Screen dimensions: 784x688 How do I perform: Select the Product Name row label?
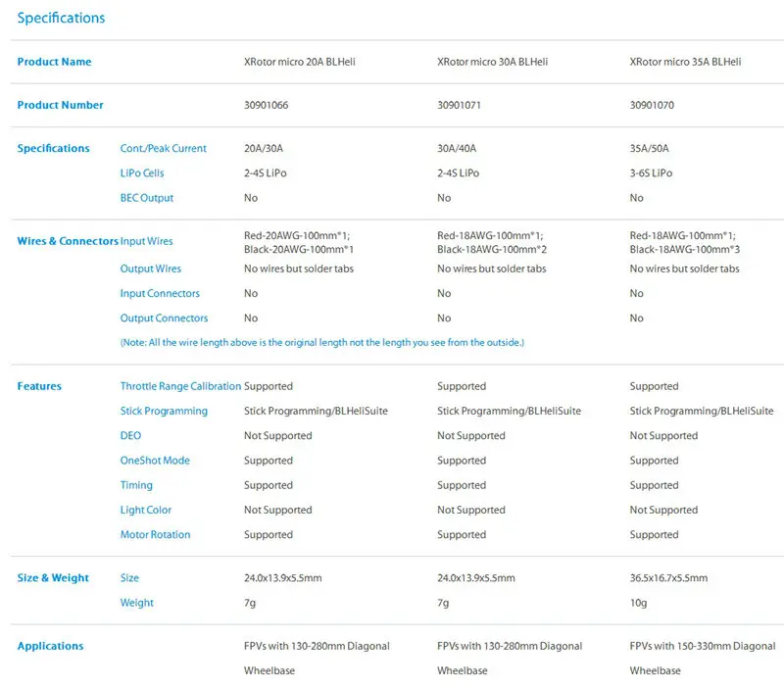pos(55,62)
